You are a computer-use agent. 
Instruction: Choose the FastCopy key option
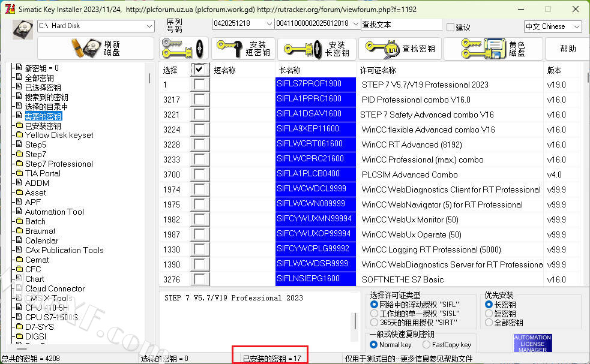pyautogui.click(x=427, y=345)
